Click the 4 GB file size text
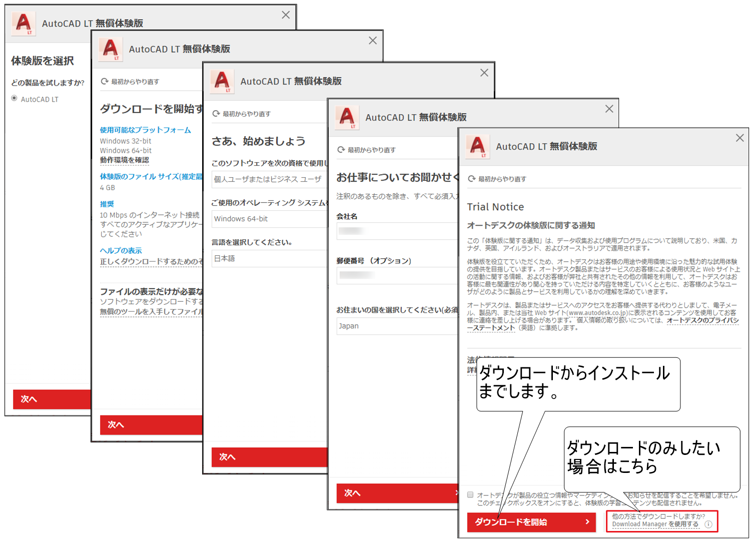The width and height of the screenshot is (756, 542). click(x=108, y=188)
